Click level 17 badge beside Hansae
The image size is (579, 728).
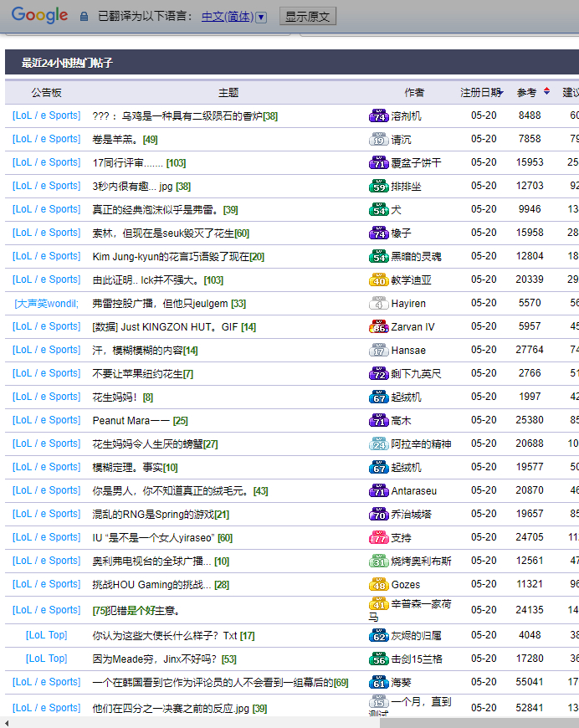coord(378,350)
